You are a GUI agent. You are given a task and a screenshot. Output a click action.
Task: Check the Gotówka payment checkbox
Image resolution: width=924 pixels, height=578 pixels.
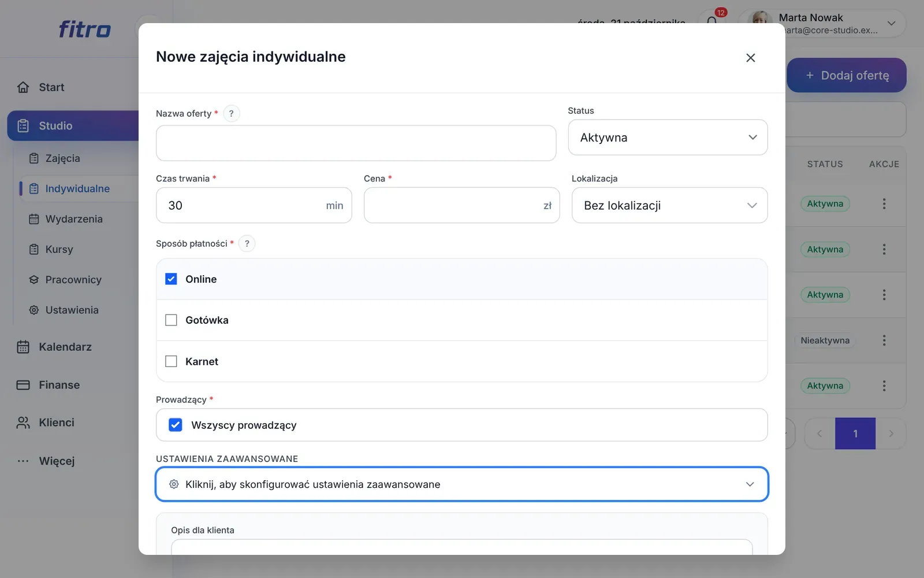point(171,320)
